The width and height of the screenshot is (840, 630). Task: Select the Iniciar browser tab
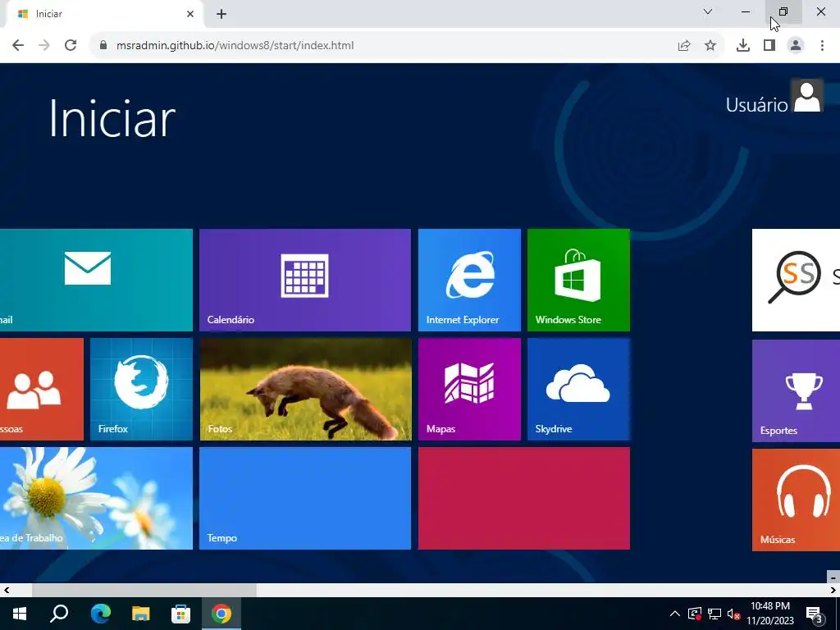pyautogui.click(x=104, y=14)
